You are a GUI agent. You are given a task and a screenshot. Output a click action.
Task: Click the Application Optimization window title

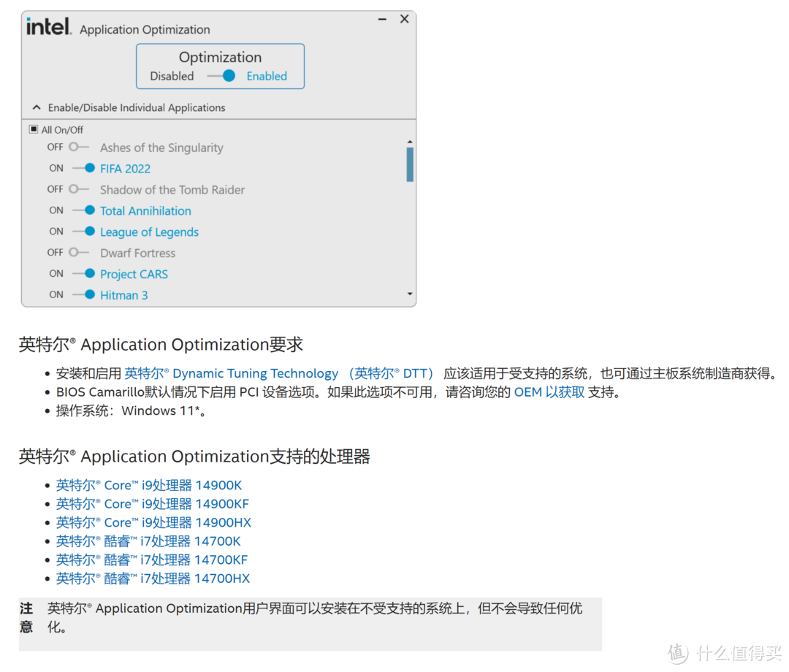tap(145, 30)
